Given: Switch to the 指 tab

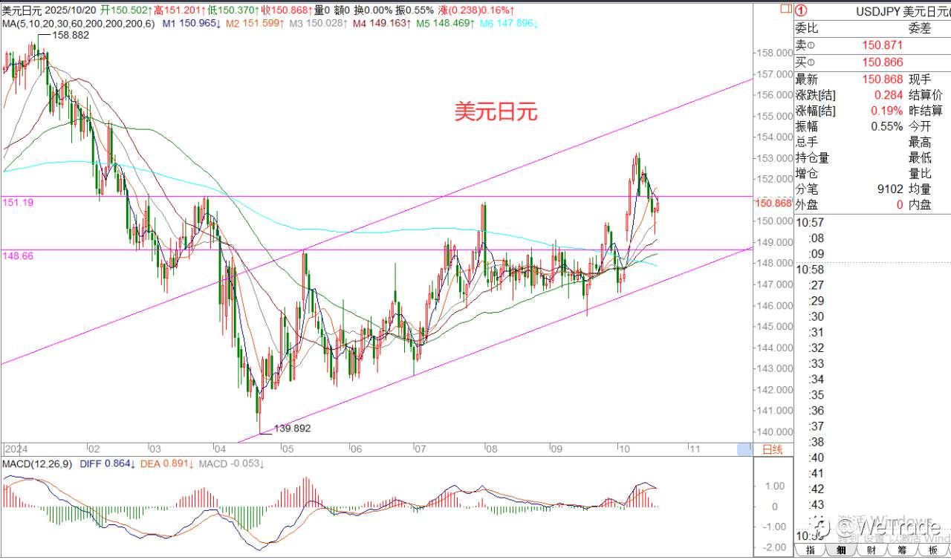Looking at the screenshot, I should [811, 550].
